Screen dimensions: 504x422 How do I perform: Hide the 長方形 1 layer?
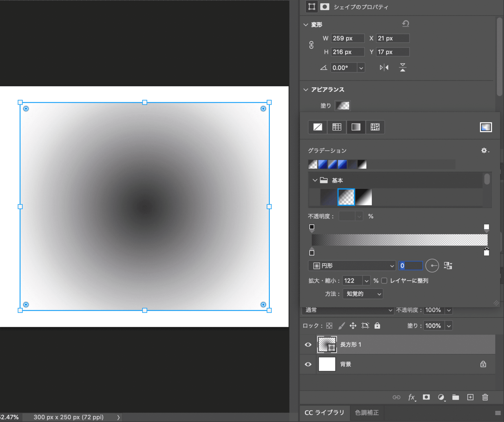(308, 345)
